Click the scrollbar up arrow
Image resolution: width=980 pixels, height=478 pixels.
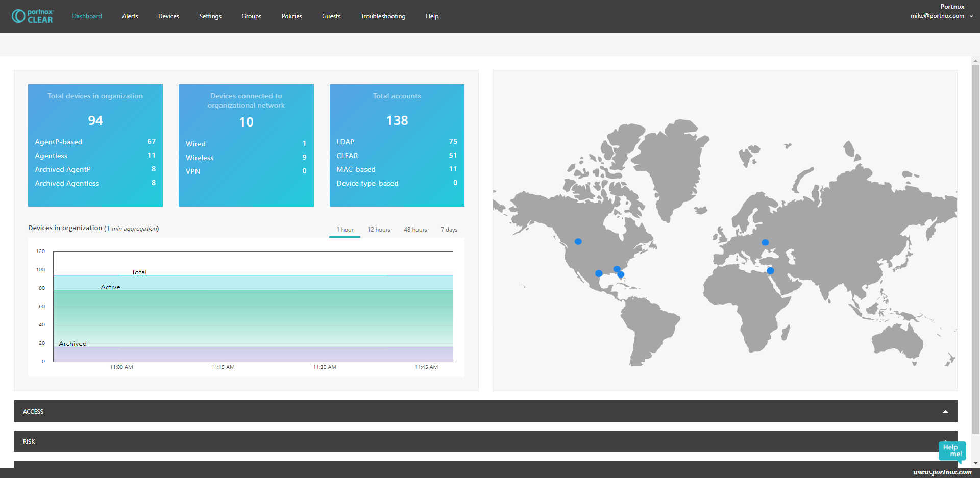pyautogui.click(x=975, y=60)
